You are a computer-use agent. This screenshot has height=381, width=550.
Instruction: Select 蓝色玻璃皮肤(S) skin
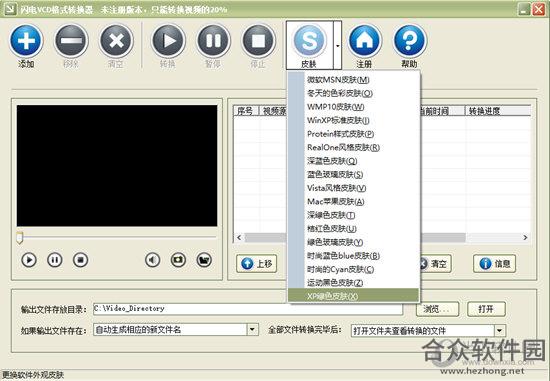[x=354, y=174]
